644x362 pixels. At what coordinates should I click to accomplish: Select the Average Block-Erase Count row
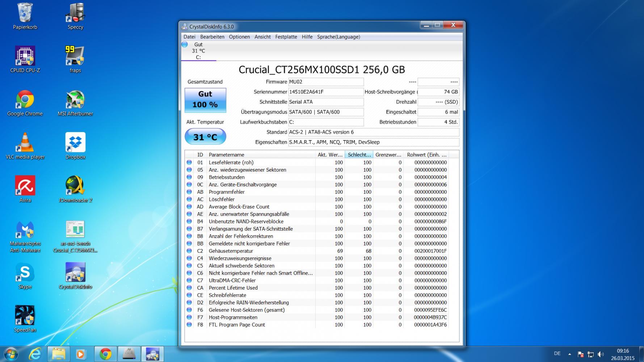click(317, 207)
